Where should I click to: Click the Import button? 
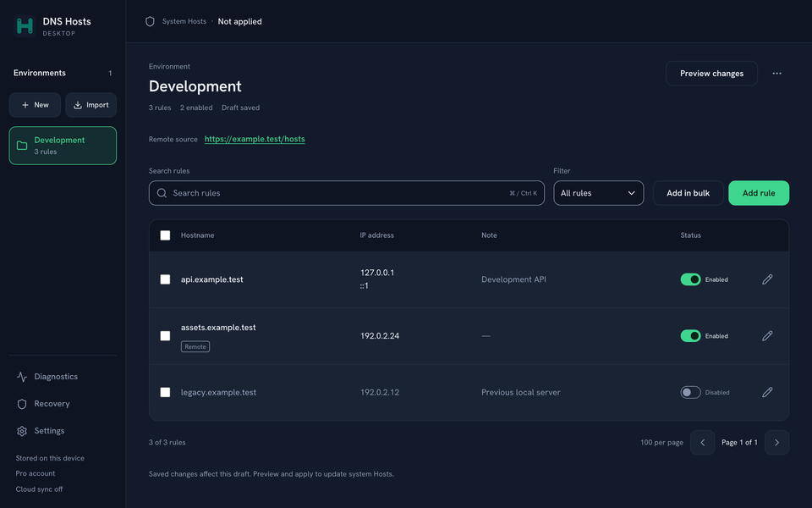click(91, 105)
